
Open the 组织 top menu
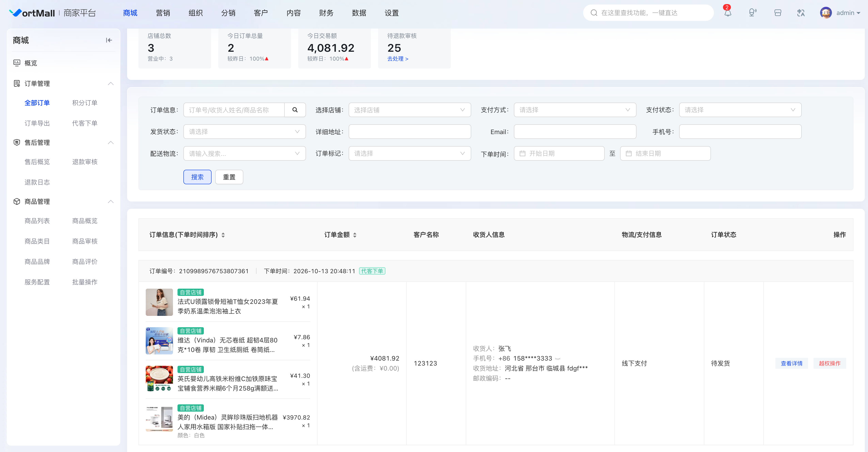point(195,13)
